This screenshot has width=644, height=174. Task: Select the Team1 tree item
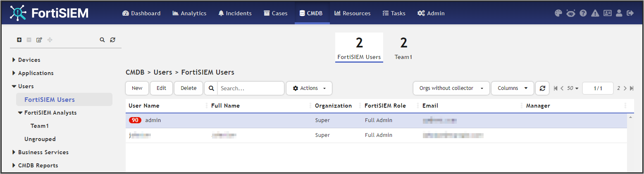[x=40, y=126]
